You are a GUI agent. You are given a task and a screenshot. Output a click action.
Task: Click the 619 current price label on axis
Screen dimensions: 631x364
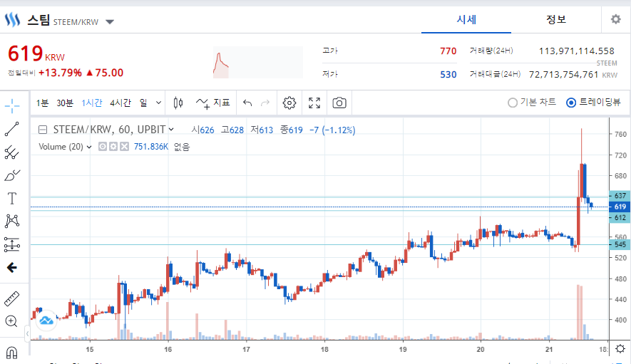(x=620, y=207)
